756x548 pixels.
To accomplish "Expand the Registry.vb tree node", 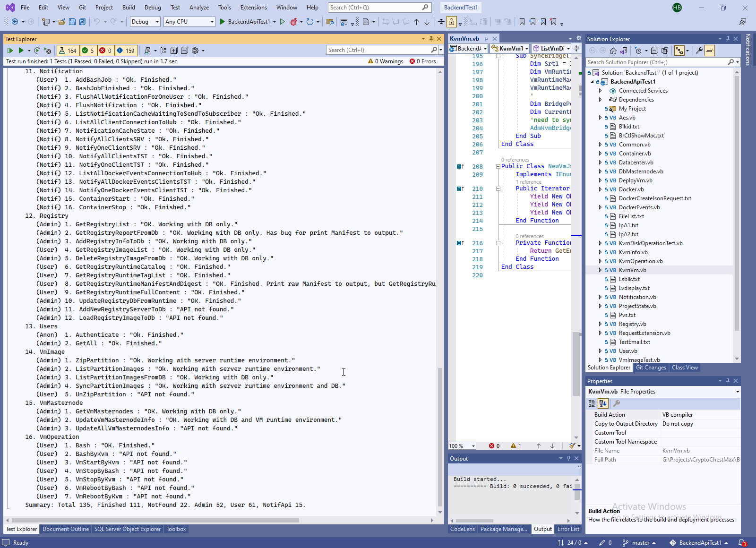I will pyautogui.click(x=600, y=324).
